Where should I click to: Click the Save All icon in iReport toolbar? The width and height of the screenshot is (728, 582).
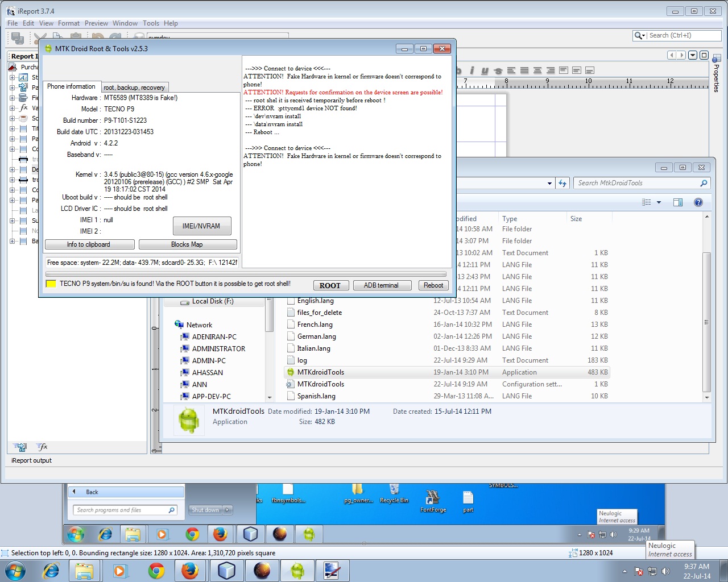point(18,38)
